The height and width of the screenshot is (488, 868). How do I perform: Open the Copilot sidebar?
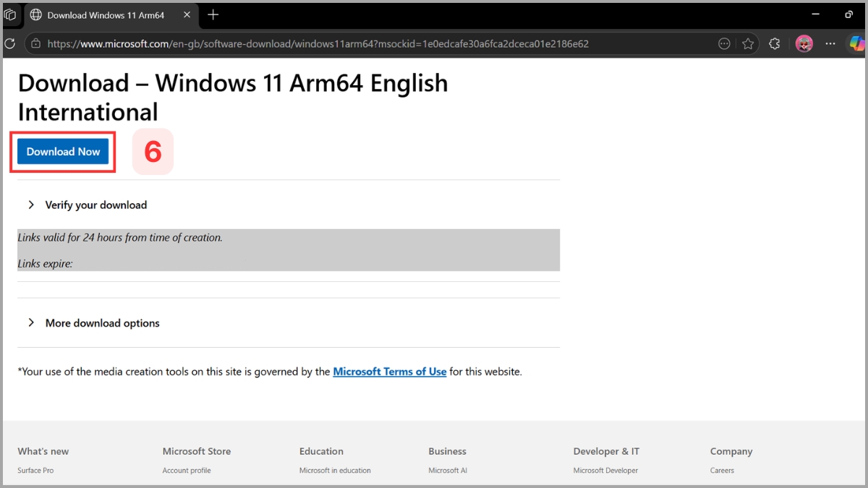click(x=858, y=43)
